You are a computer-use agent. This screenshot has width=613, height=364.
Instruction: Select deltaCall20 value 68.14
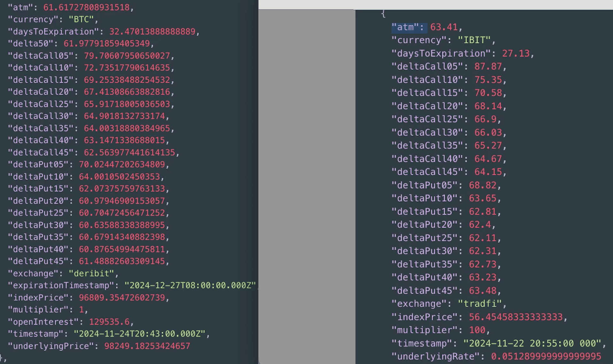click(x=488, y=106)
